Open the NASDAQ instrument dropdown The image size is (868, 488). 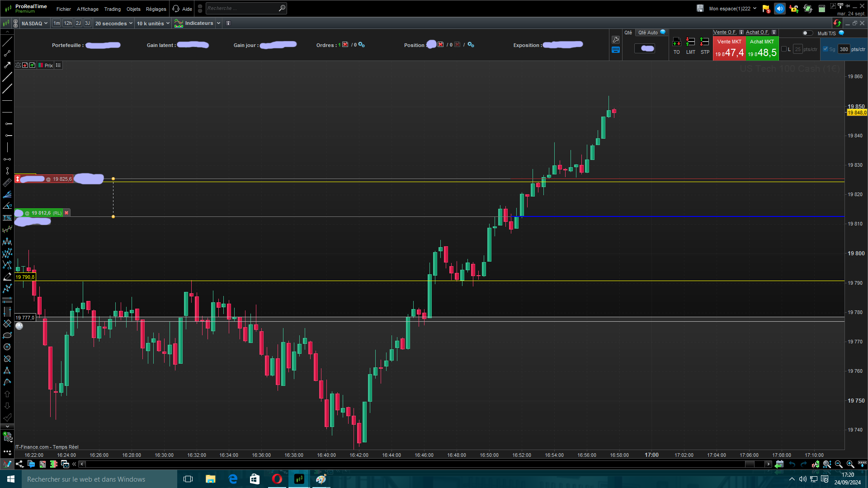[34, 23]
